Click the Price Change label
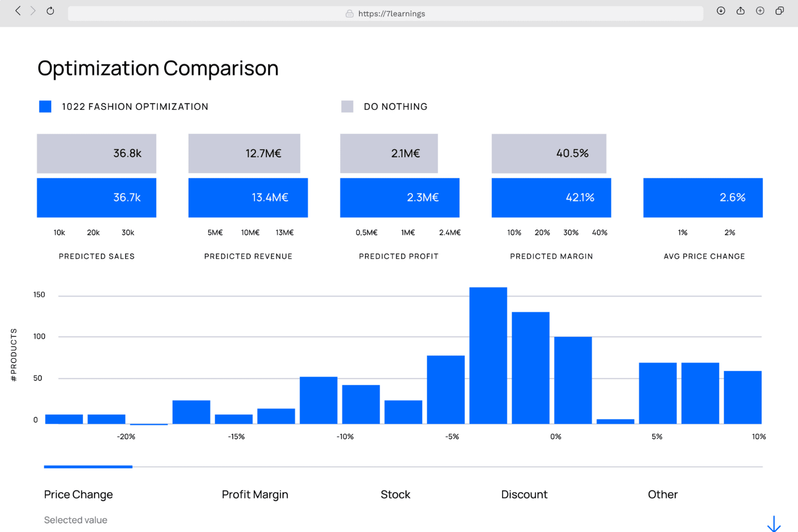This screenshot has height=532, width=798. (x=78, y=494)
